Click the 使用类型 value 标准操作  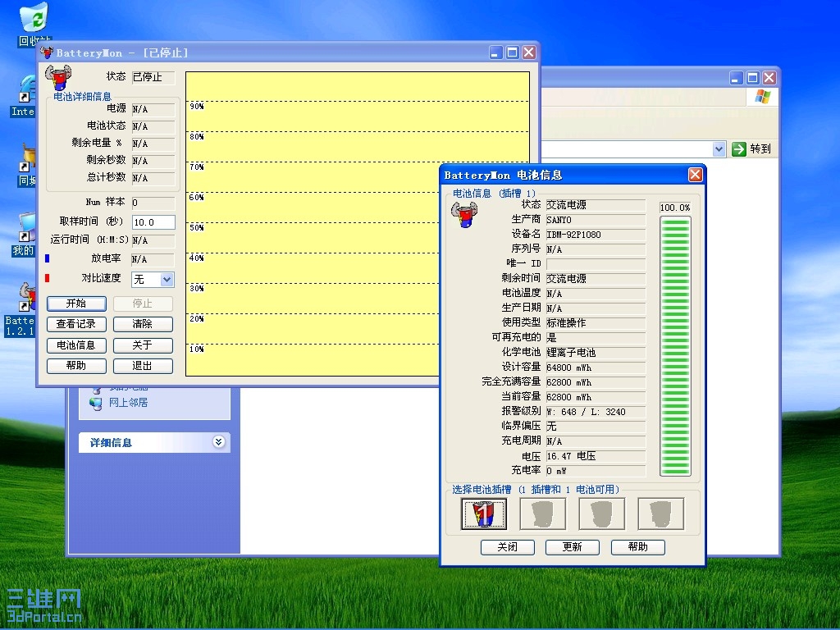tap(596, 323)
